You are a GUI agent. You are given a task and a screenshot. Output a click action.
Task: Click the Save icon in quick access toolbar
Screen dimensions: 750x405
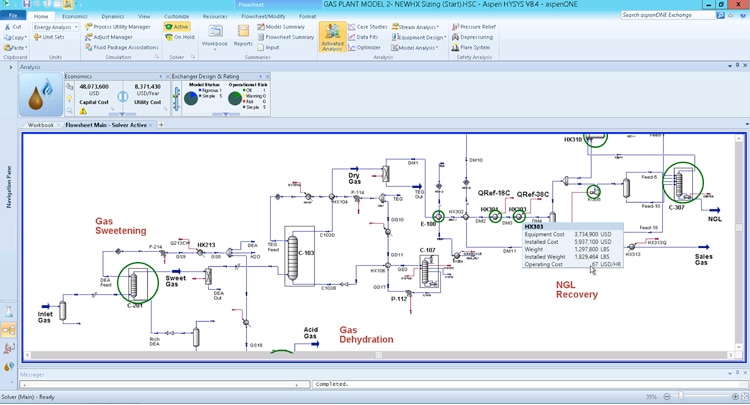click(x=26, y=4)
